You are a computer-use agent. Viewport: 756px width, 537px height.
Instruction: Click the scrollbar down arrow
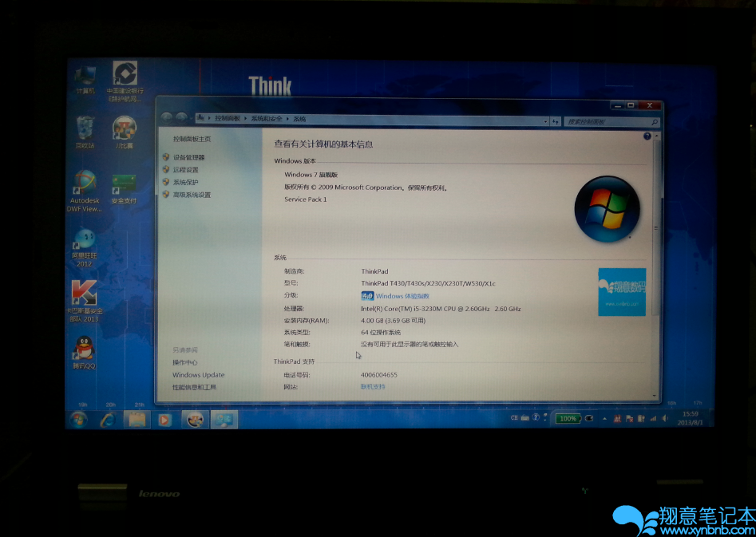pyautogui.click(x=655, y=395)
